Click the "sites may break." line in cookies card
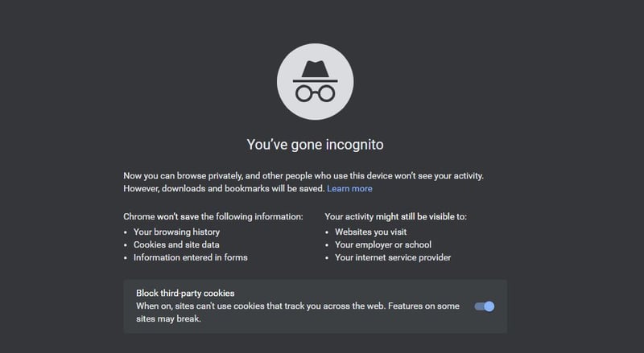The width and height of the screenshot is (644, 353). (x=168, y=318)
